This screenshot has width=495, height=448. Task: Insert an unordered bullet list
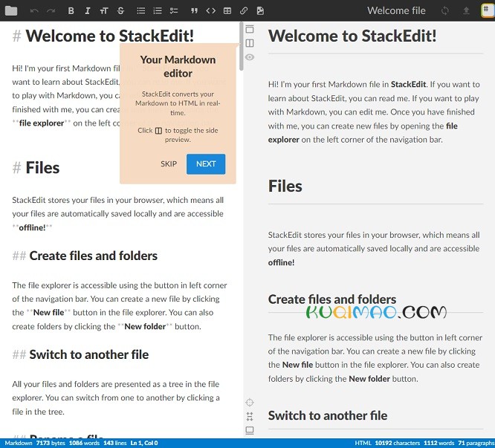click(x=140, y=10)
